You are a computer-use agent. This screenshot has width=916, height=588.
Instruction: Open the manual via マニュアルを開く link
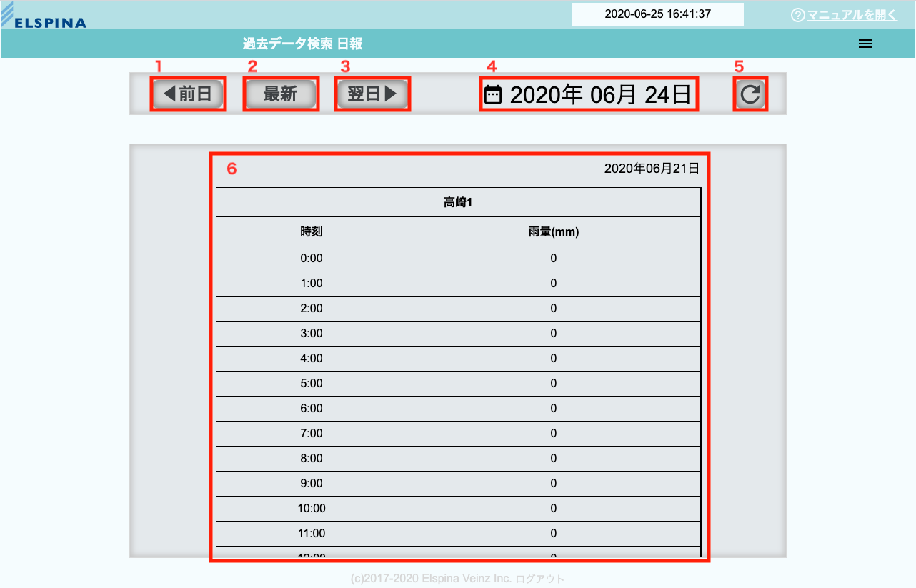[x=852, y=15]
